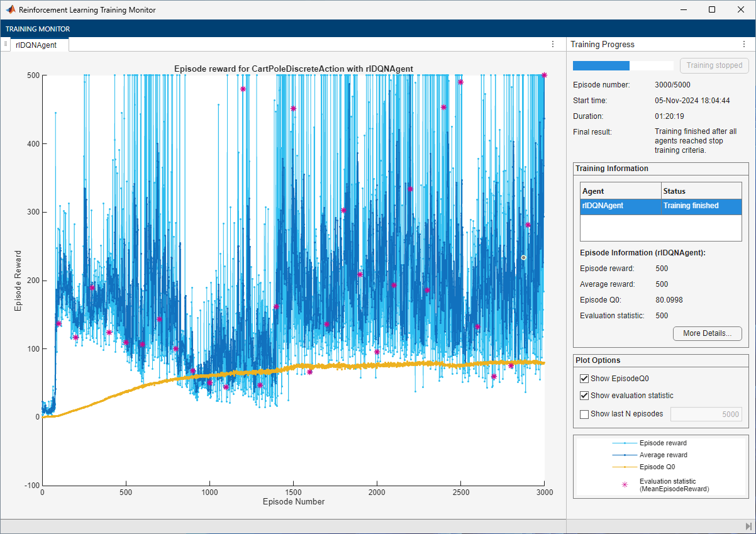Click the Training stopped button
This screenshot has height=534, width=756.
click(714, 65)
